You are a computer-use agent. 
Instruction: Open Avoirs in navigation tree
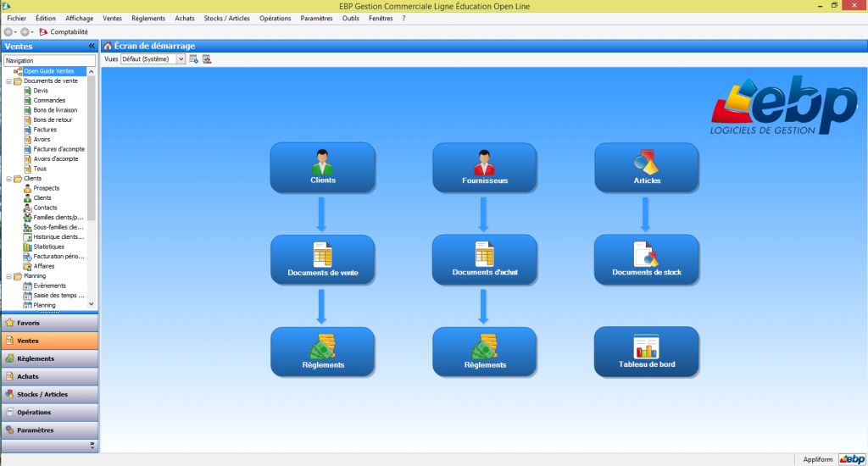coord(42,140)
